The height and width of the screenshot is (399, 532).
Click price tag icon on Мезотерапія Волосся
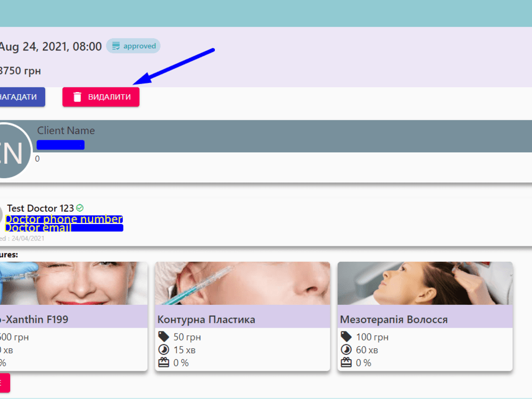(x=346, y=337)
